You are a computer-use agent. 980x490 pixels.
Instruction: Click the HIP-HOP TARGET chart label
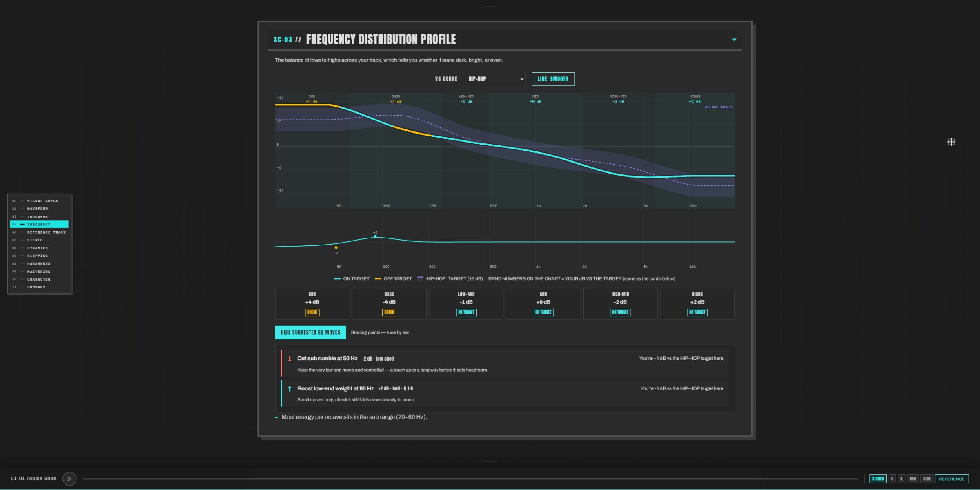[x=717, y=107]
